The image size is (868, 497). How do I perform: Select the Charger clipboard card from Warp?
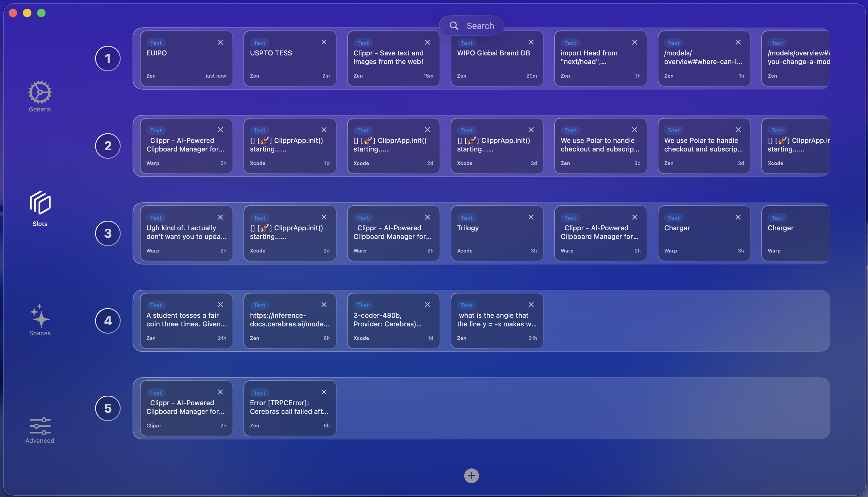tap(704, 233)
